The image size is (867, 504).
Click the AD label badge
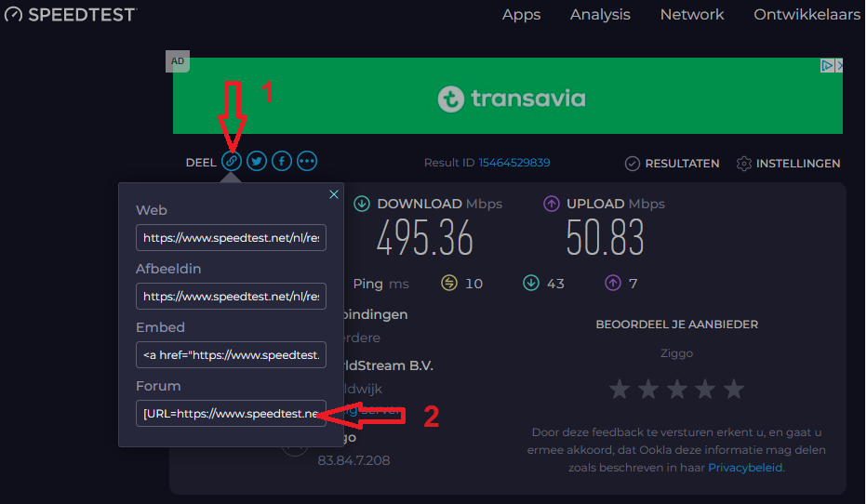[x=178, y=61]
